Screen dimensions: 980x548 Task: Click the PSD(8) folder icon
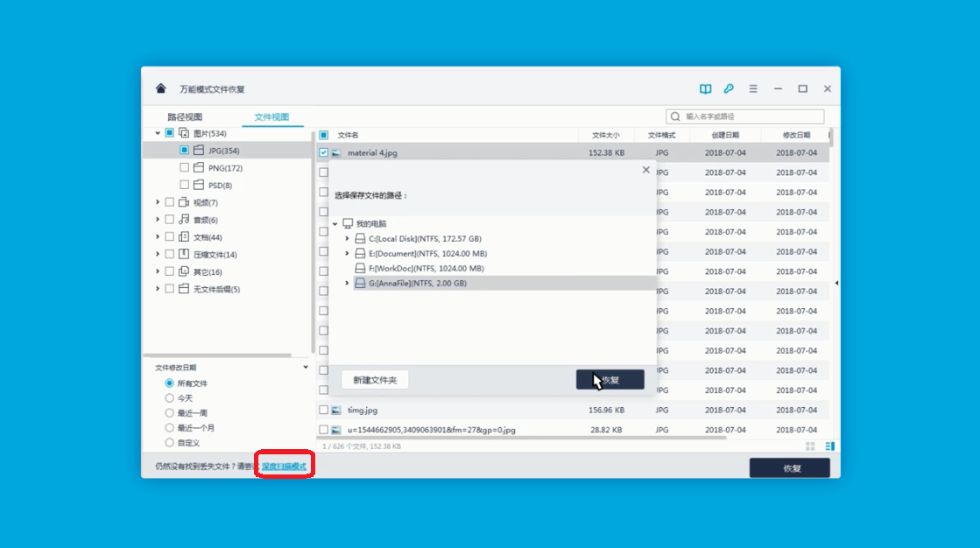pyautogui.click(x=199, y=185)
